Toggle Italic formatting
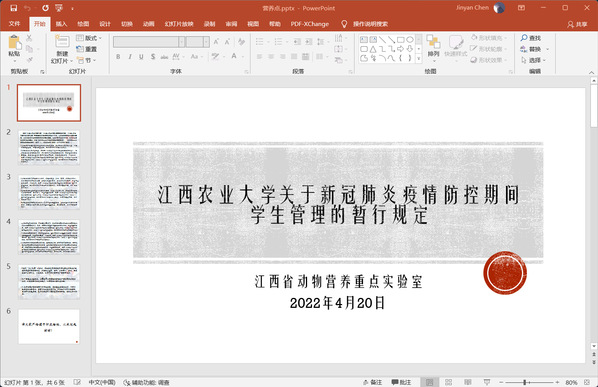This screenshot has height=387, width=598. click(x=130, y=57)
